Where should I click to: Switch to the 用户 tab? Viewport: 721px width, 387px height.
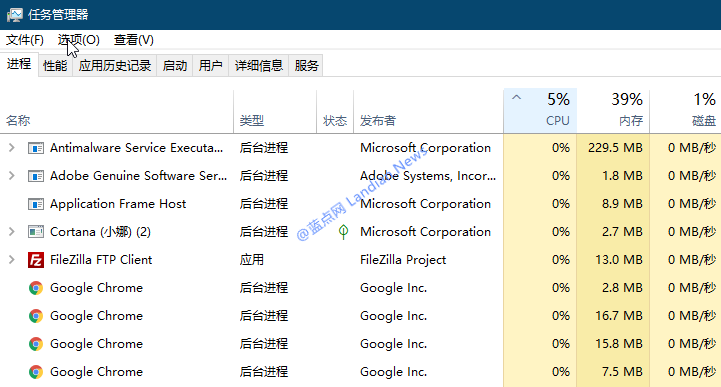coord(211,66)
